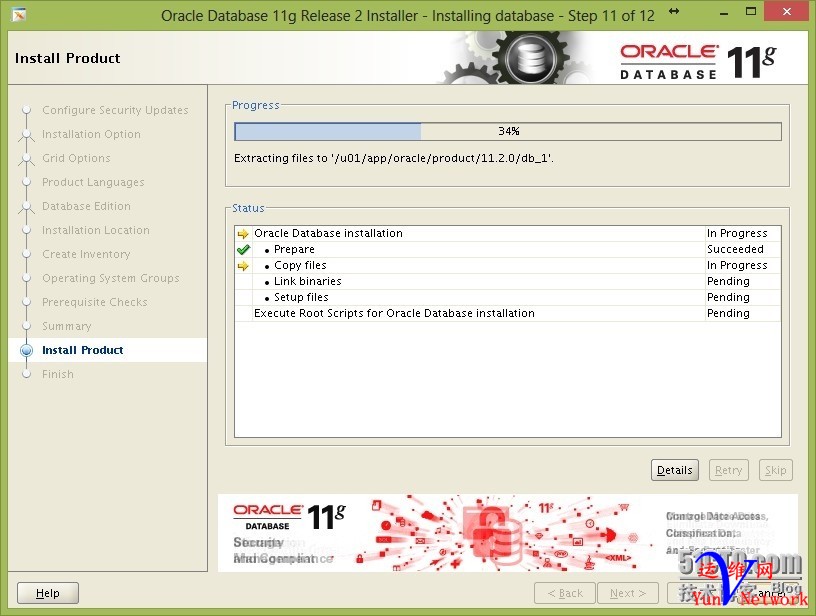The image size is (816, 616).
Task: Maximize the installer window
Action: point(750,11)
